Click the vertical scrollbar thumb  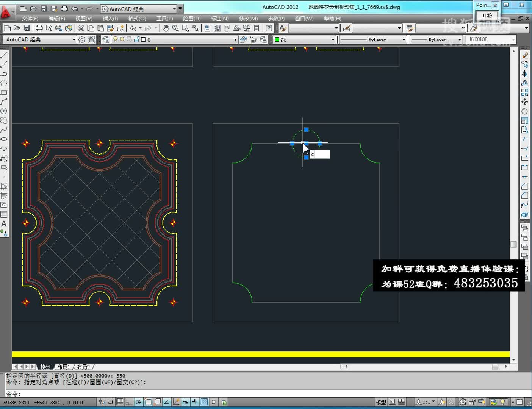coord(514,244)
